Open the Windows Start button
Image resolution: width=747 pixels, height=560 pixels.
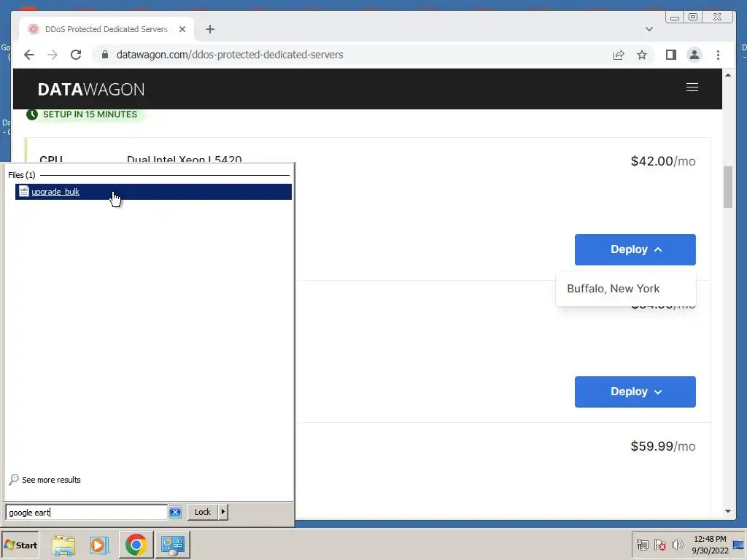tap(20, 545)
